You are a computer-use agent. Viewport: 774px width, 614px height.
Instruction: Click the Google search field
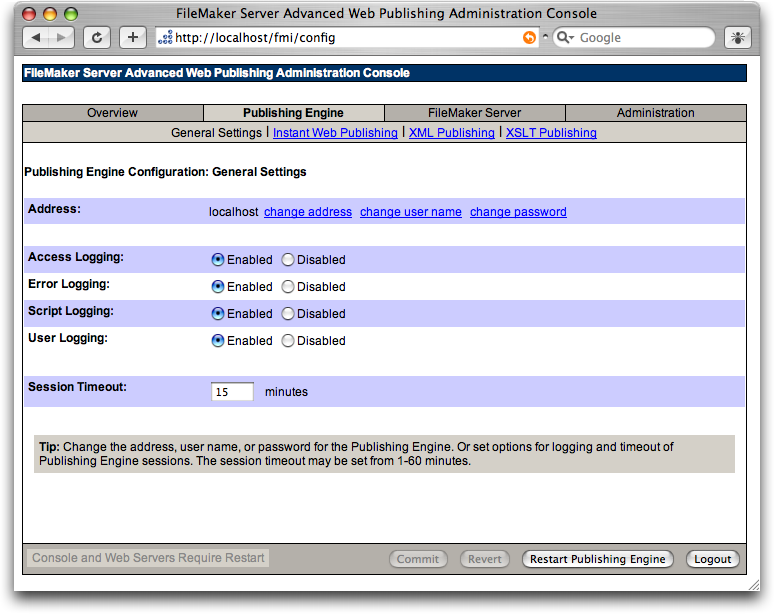[634, 38]
